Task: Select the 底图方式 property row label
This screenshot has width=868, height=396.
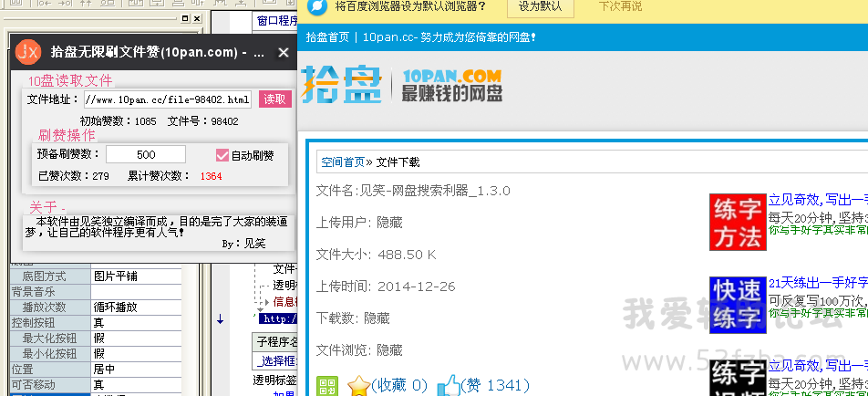Action: pos(50,276)
